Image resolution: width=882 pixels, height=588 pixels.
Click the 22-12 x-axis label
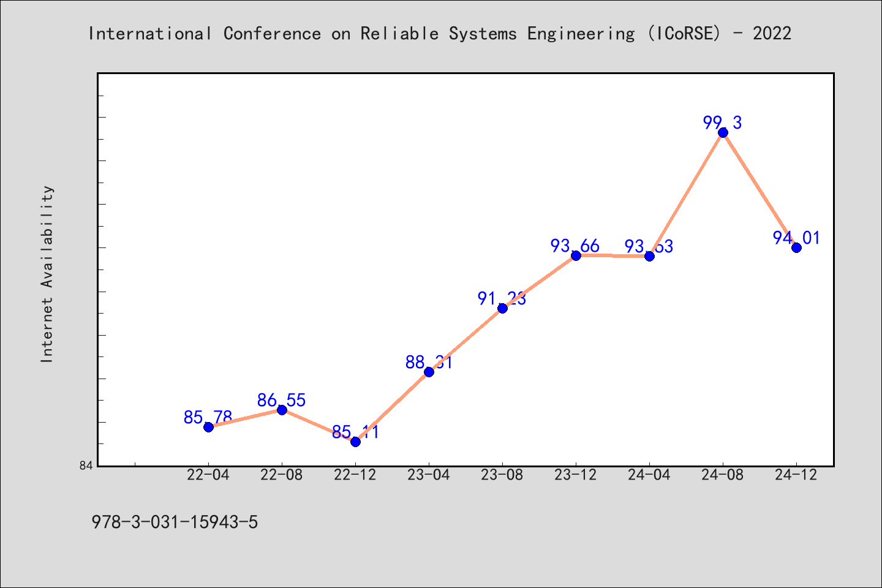[x=355, y=475]
